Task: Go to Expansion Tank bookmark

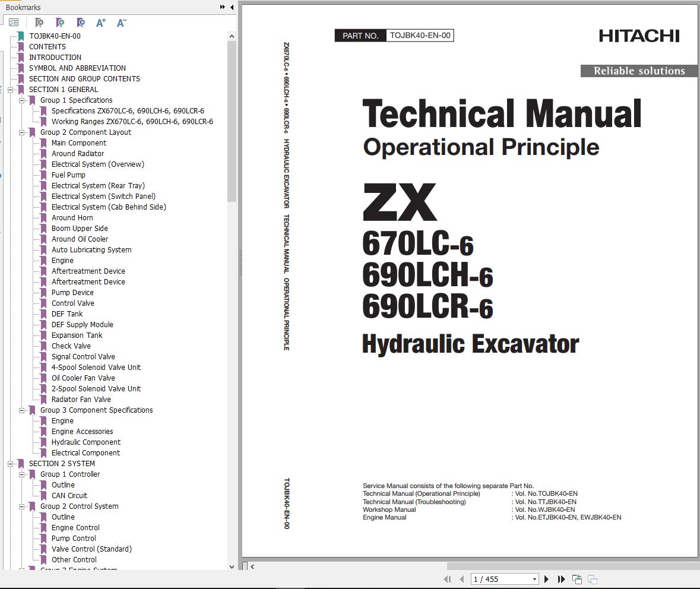Action: pos(77,336)
